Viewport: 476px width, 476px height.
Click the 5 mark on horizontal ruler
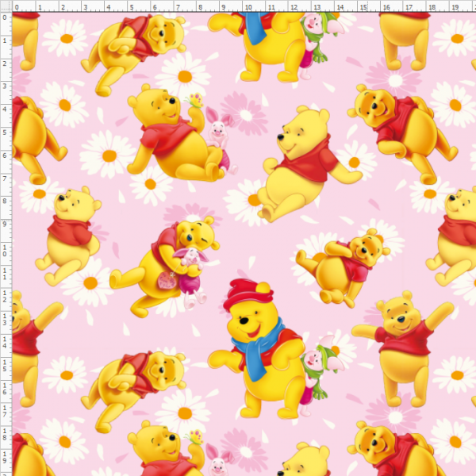[132, 7]
